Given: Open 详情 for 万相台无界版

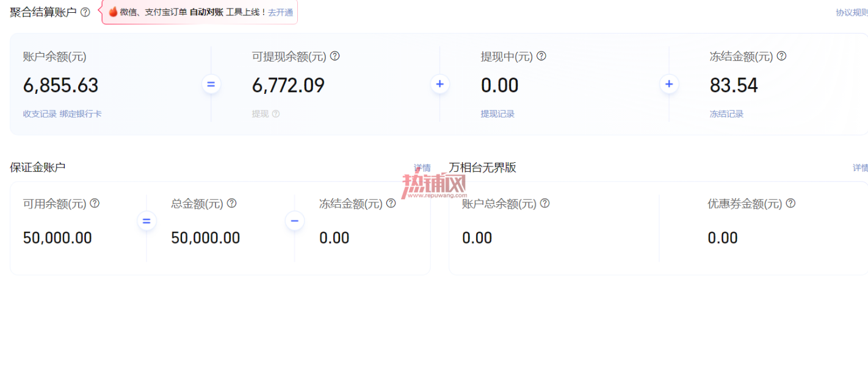Looking at the screenshot, I should click(x=860, y=168).
